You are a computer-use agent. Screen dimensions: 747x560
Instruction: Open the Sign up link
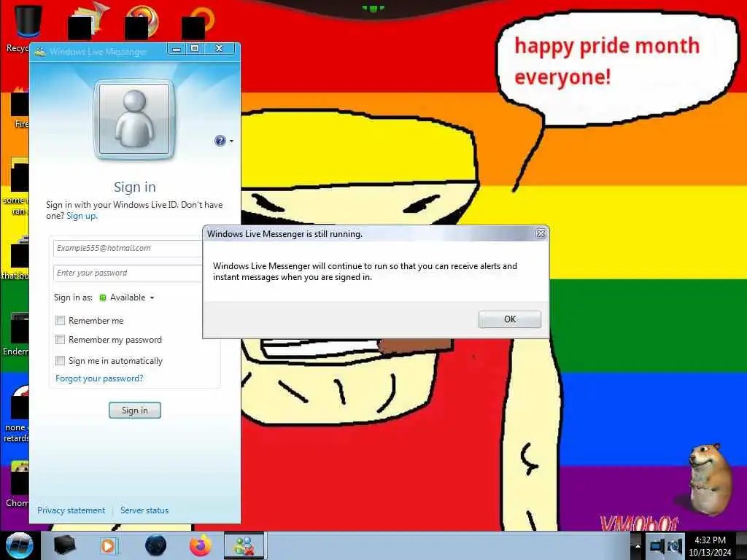tap(82, 216)
